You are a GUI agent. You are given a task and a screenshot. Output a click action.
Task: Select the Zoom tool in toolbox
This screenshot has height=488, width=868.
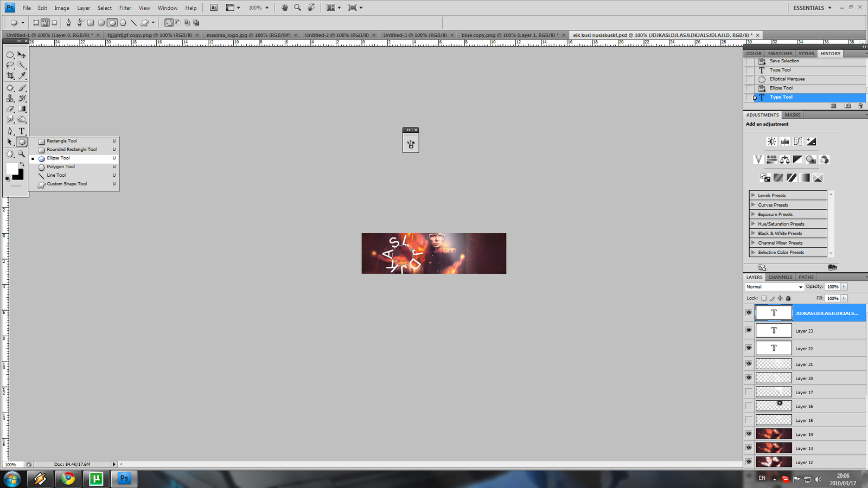click(x=22, y=154)
